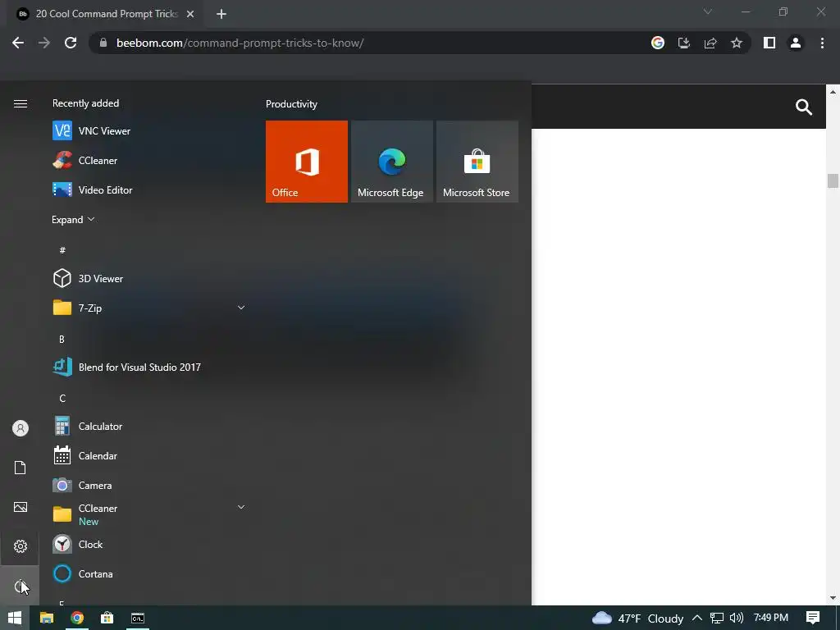Viewport: 840px width, 630px height.
Task: Click the C letter group header
Action: [62, 398]
